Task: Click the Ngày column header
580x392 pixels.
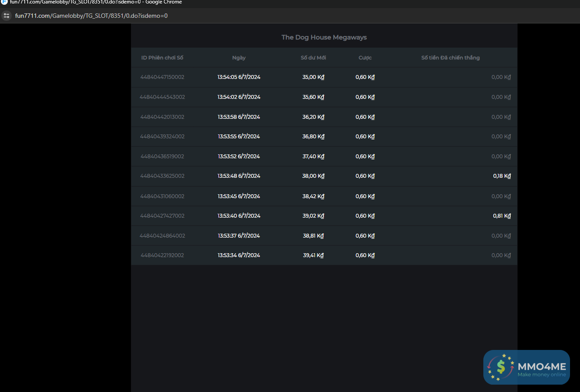Action: pos(239,58)
